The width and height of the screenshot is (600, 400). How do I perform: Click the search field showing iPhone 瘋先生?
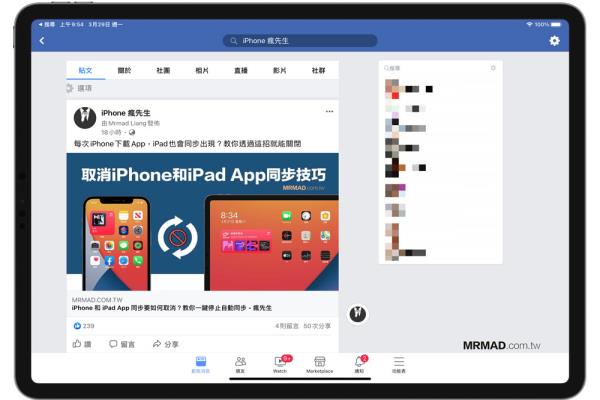tap(300, 41)
